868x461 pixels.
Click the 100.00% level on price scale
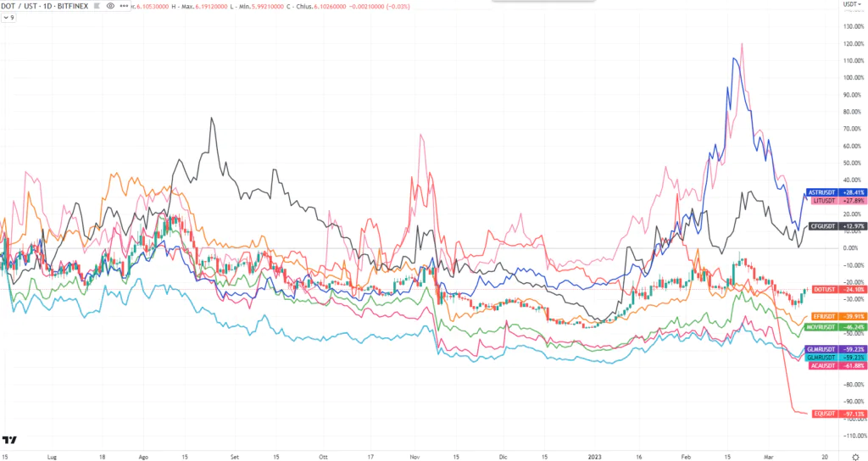(x=853, y=77)
